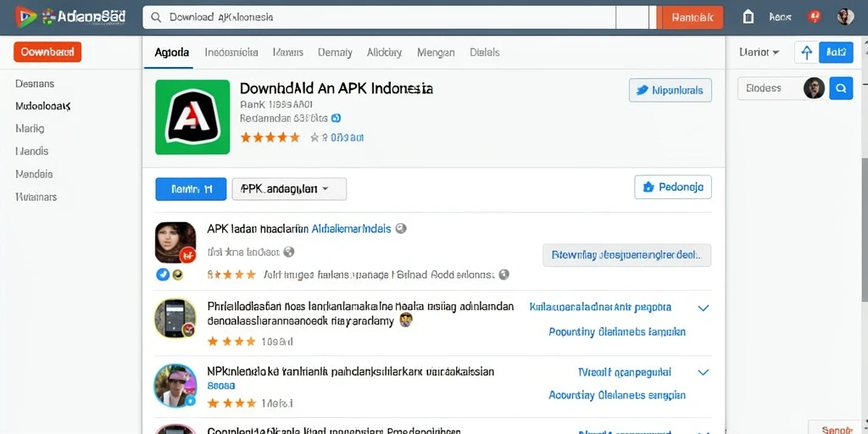This screenshot has height=434, width=868.
Task: Select 'Deanans' in the left sidebar
Action: click(35, 84)
